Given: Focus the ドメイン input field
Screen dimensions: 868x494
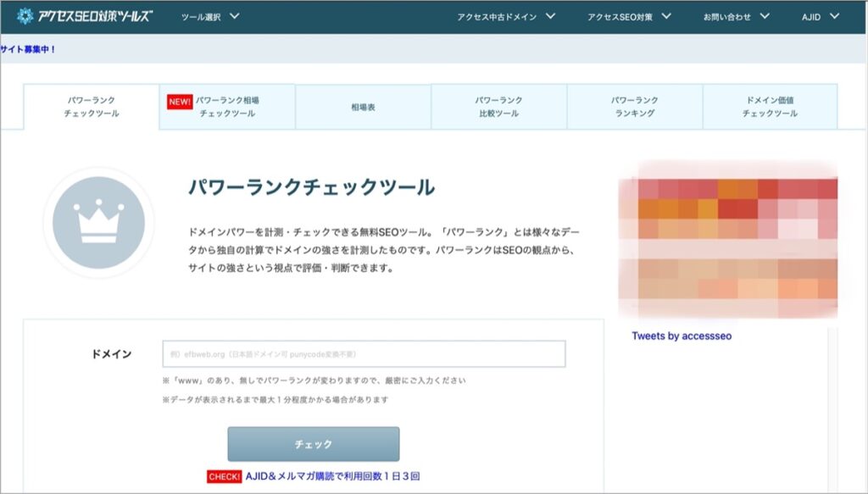Looking at the screenshot, I should tap(364, 354).
